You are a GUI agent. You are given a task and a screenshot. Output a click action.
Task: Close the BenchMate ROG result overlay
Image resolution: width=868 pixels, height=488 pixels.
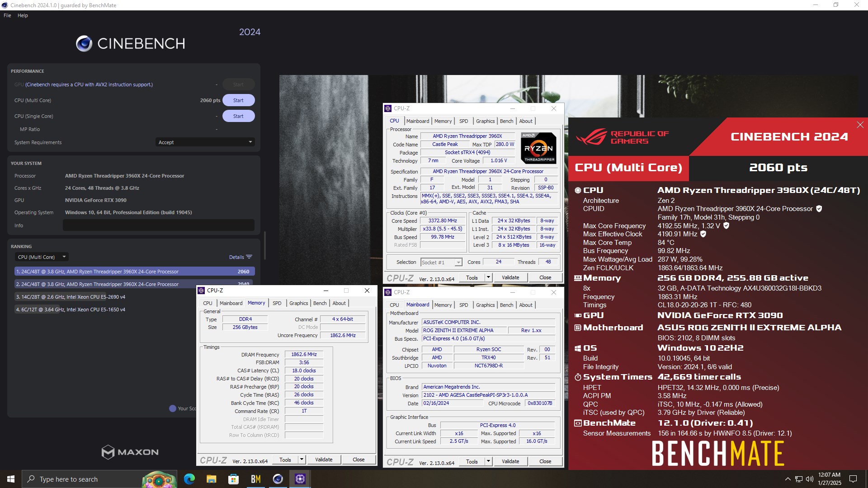tap(860, 125)
